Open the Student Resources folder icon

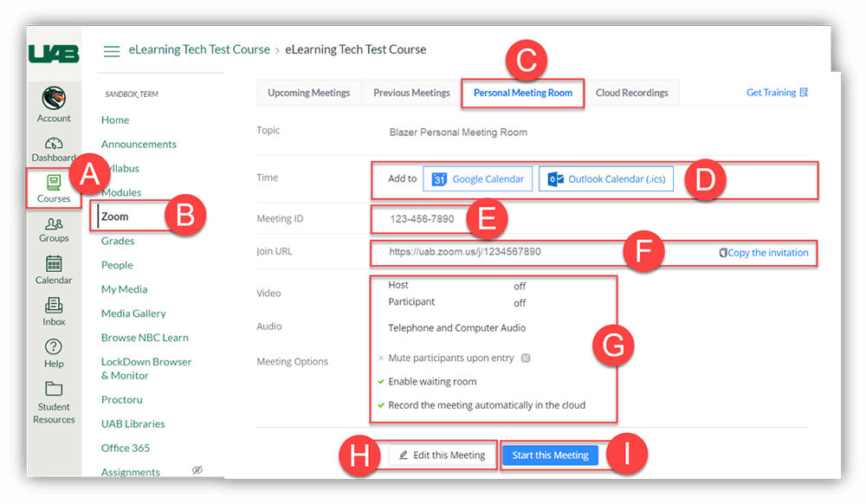click(x=54, y=388)
